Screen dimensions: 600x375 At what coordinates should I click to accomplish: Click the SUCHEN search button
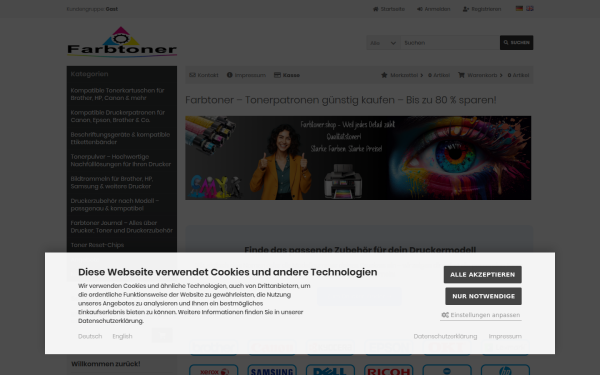(516, 43)
